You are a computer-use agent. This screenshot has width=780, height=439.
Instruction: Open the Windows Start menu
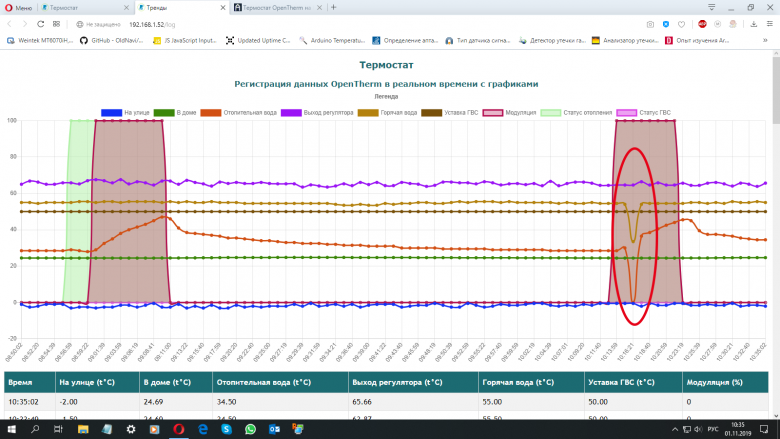tap(11, 429)
